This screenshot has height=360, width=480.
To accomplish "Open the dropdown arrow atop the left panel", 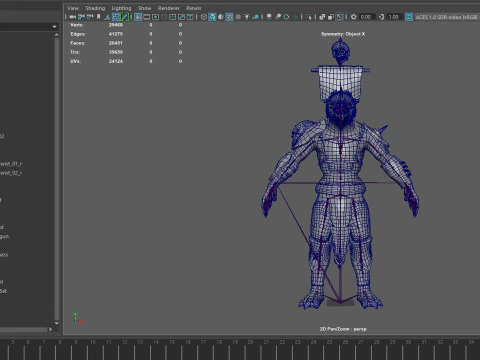I will point(54,27).
